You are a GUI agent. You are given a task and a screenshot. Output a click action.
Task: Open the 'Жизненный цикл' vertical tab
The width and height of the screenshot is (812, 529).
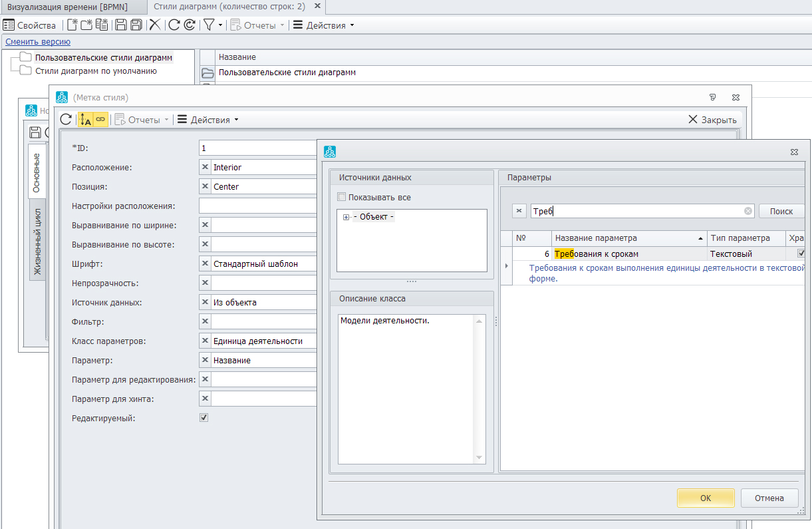pyautogui.click(x=37, y=241)
